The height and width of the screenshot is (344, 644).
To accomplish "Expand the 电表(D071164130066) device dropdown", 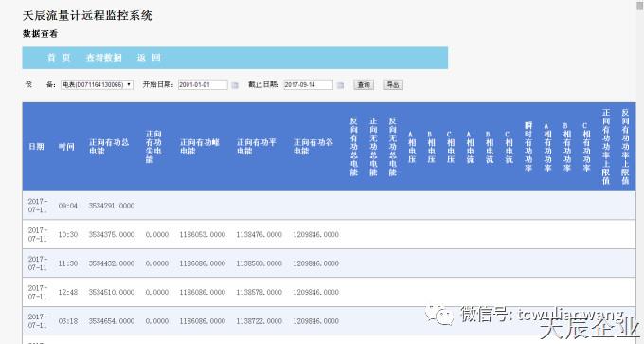I will pos(97,84).
